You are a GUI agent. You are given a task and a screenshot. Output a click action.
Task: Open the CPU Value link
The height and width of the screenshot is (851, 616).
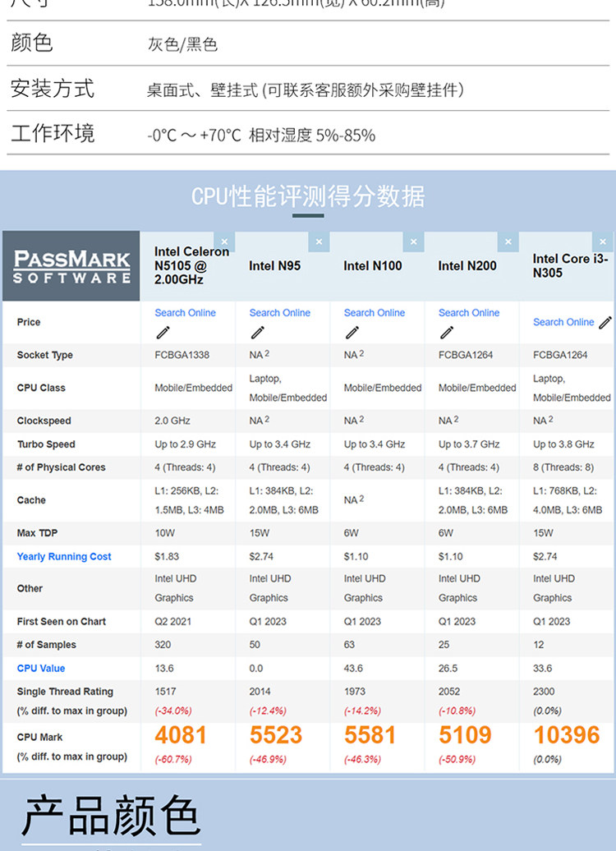pyautogui.click(x=41, y=668)
